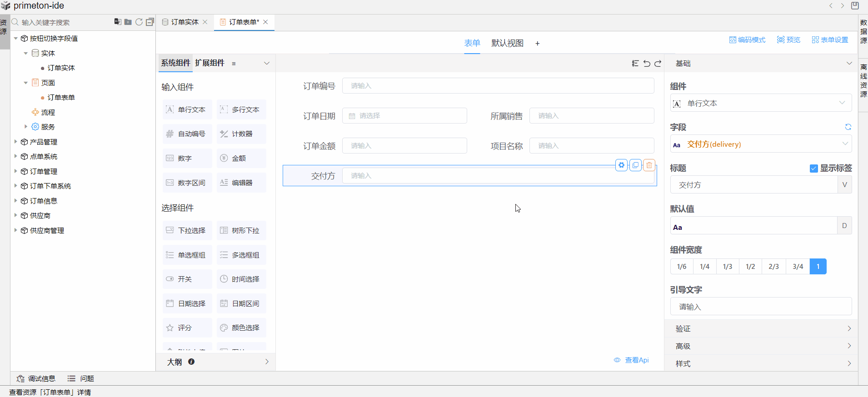Open settings gear on the 交付方 field
868x397 pixels.
pyautogui.click(x=621, y=165)
